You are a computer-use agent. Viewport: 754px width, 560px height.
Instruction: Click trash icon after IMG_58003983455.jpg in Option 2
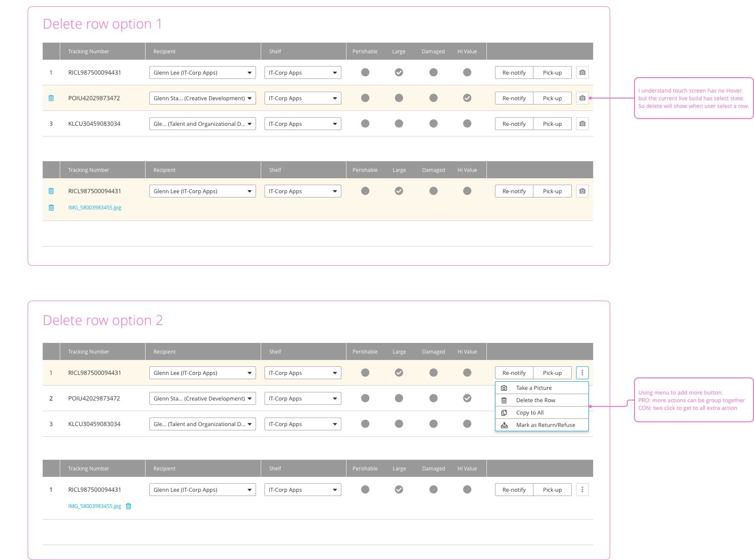128,506
